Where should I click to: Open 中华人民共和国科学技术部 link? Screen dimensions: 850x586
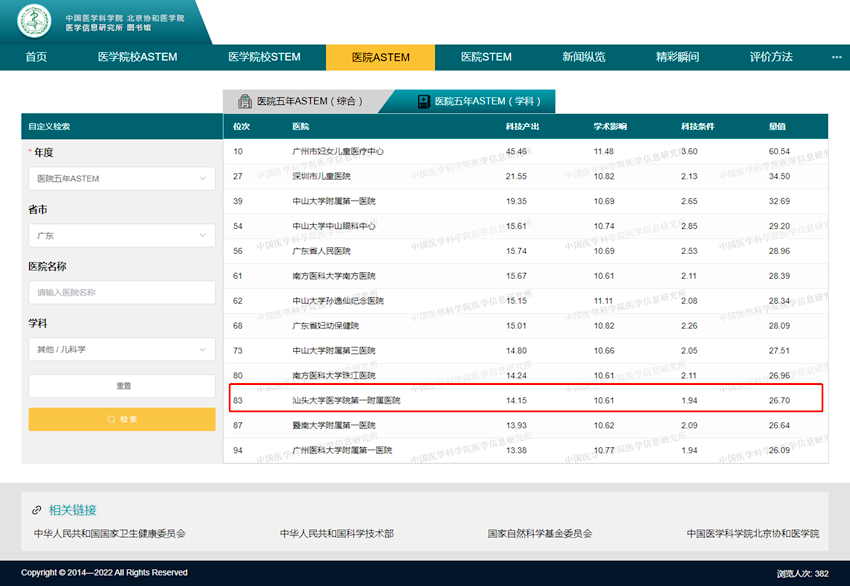[337, 533]
